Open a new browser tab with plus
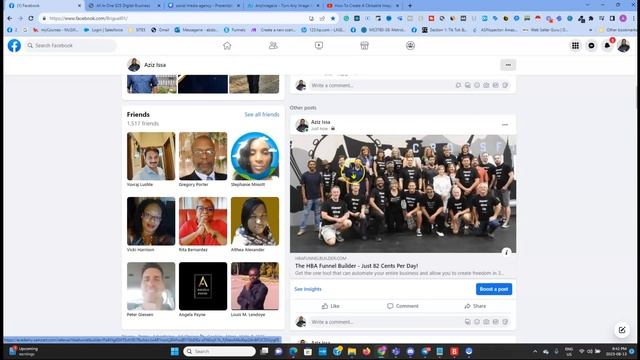The image size is (640, 360). click(x=410, y=6)
